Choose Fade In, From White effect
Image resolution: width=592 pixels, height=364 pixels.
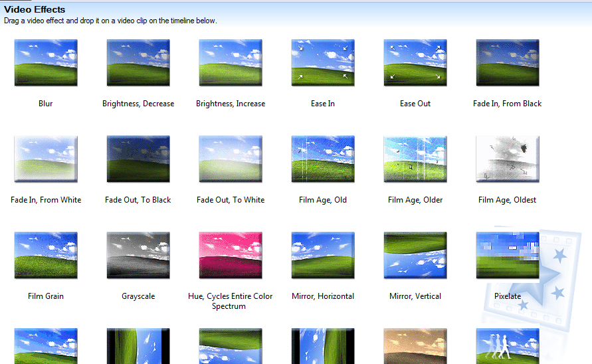[46, 159]
